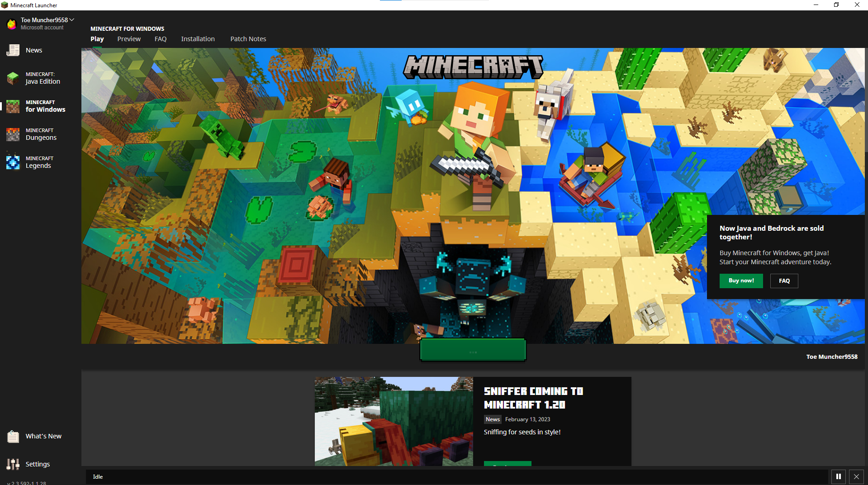868x485 pixels.
Task: Click the Minecraft Launcher title bar icon
Action: 5,5
